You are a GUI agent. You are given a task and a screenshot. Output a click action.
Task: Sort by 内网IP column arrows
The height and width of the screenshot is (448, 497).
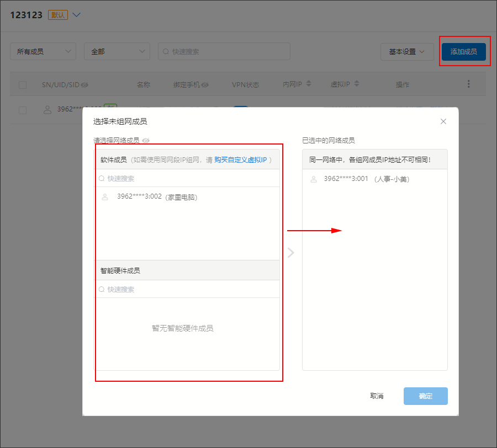coord(308,84)
